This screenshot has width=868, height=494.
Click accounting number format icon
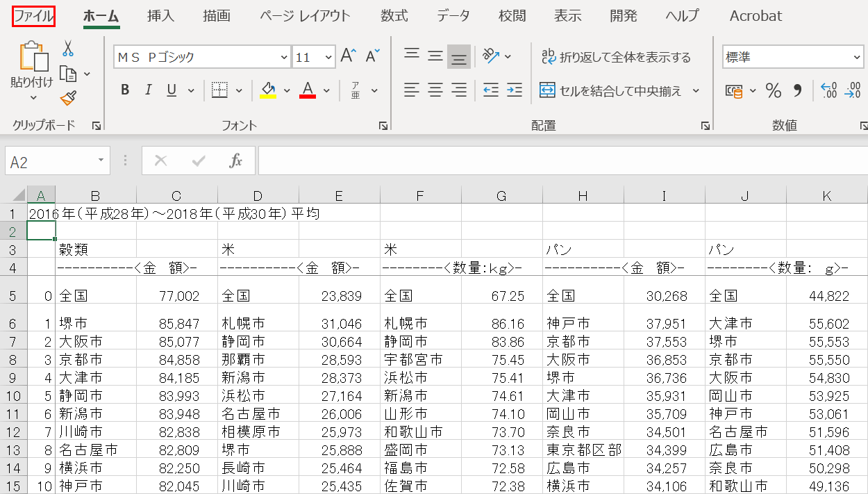pyautogui.click(x=735, y=90)
